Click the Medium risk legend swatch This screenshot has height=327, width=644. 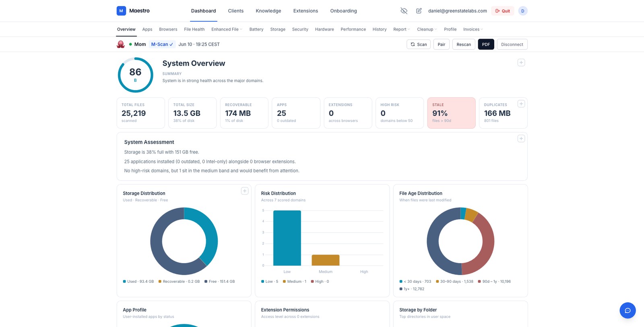click(284, 282)
